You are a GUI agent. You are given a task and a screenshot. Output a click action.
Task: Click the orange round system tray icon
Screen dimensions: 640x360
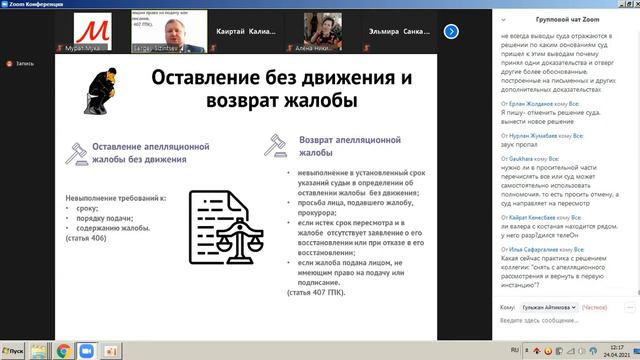548,351
